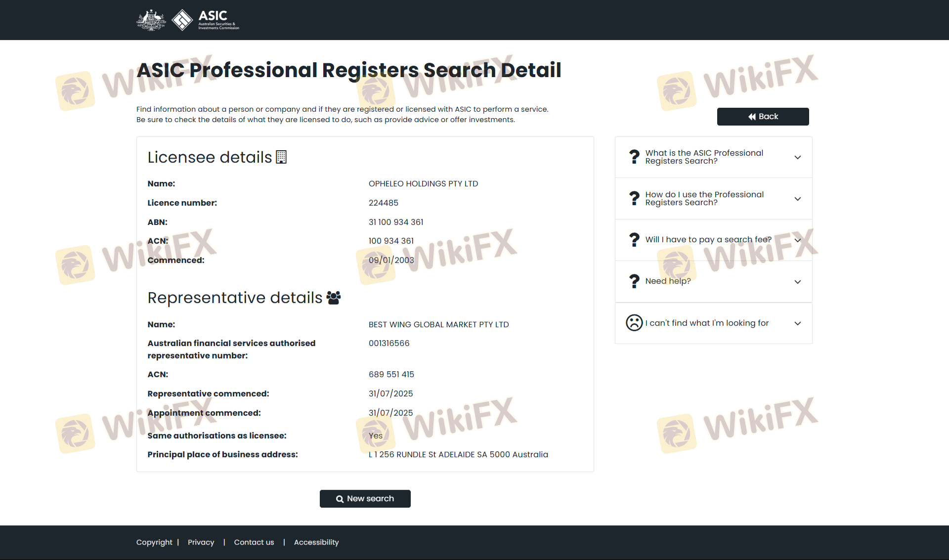Click the people icon beside Representative details

tap(334, 298)
